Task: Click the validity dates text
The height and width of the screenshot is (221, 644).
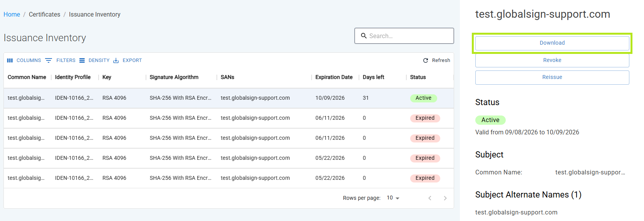Action: point(527,132)
